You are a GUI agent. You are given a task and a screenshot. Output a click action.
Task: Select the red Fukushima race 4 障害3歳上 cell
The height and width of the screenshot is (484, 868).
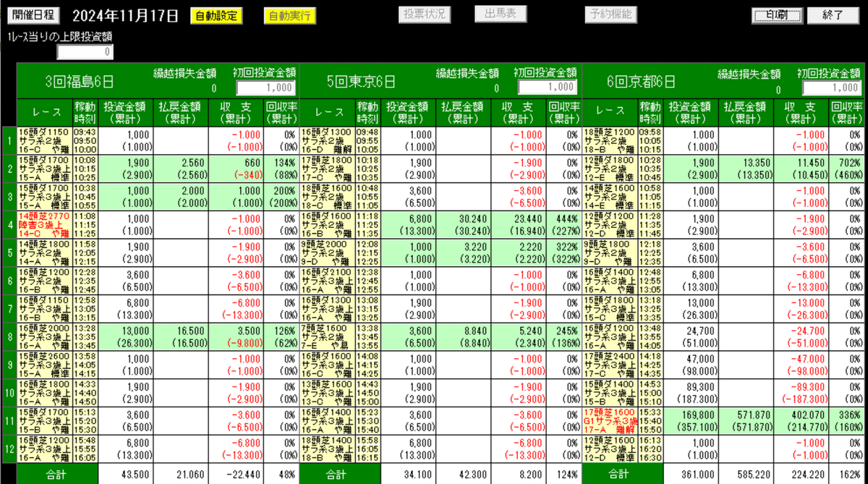click(45, 224)
